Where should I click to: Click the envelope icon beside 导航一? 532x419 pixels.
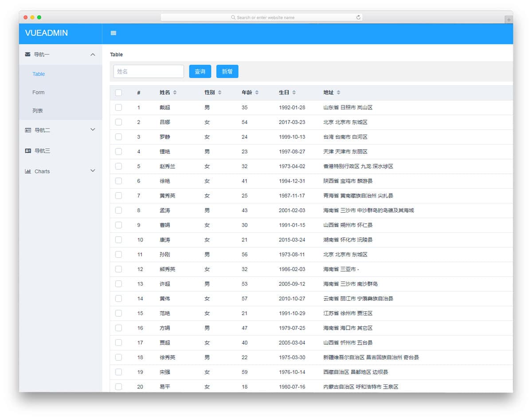coord(27,54)
